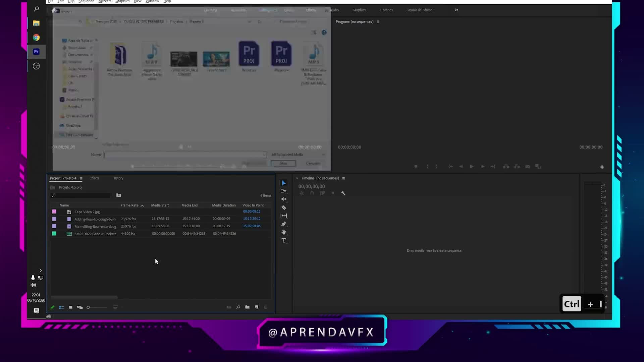This screenshot has width=644, height=362.
Task: Create a New Bin in Project panel
Action: (247, 307)
